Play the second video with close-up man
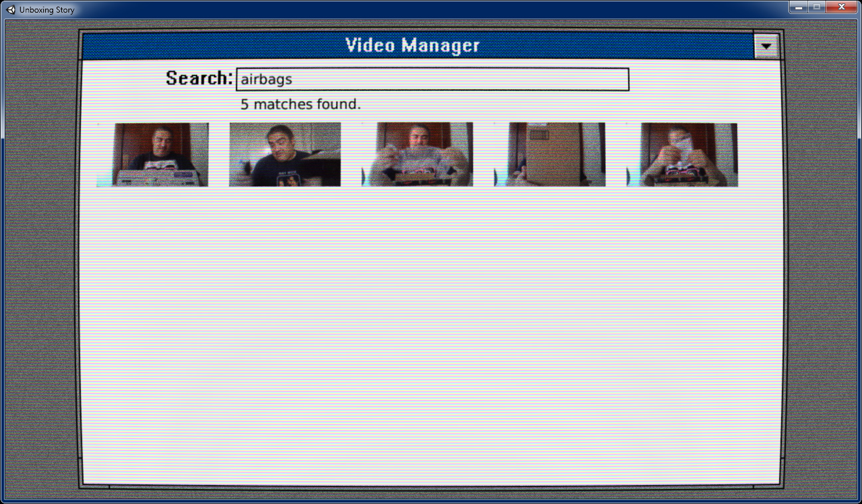This screenshot has width=862, height=504. (285, 154)
